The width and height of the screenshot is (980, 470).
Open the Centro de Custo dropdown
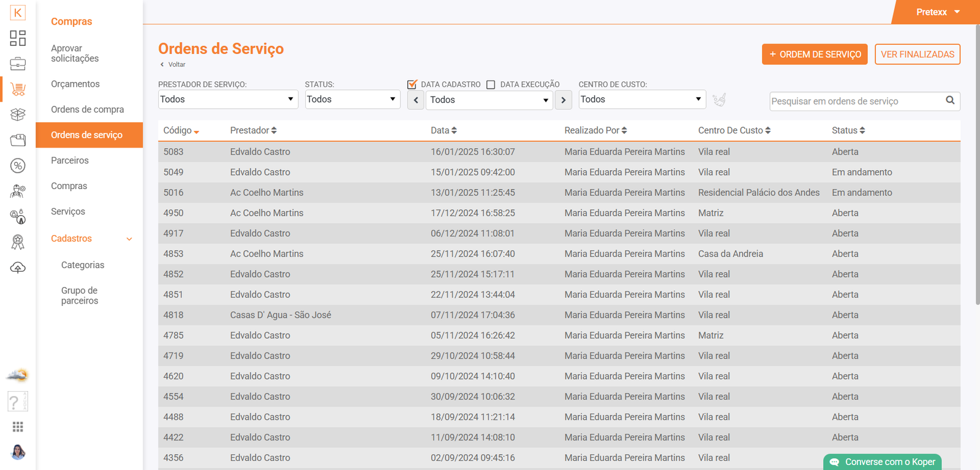pos(641,99)
